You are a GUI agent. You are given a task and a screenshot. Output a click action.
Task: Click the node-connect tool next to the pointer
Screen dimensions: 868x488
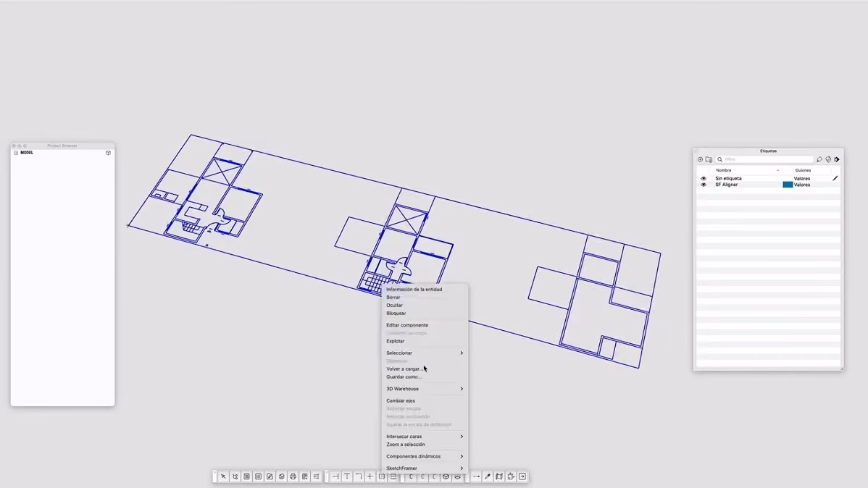[x=235, y=476]
